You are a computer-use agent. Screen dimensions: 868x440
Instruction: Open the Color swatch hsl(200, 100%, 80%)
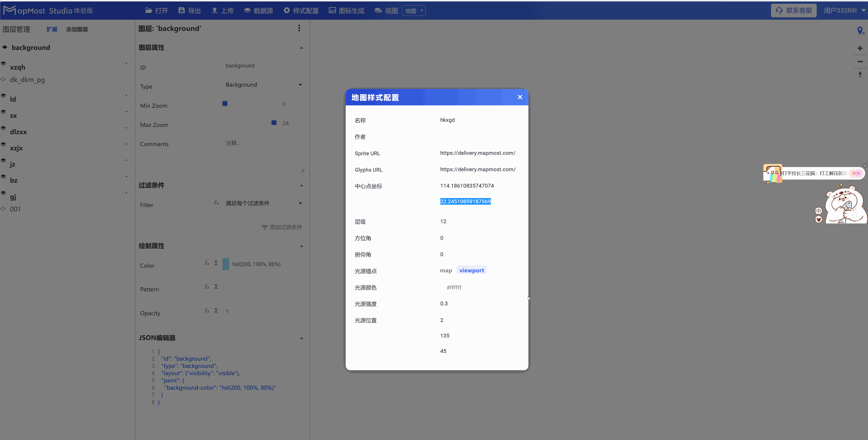[x=225, y=264]
